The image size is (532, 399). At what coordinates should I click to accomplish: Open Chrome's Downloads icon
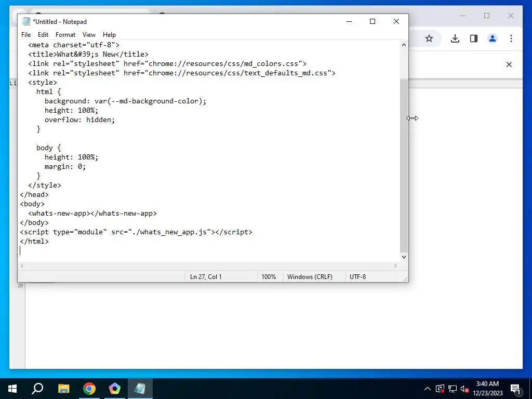(455, 38)
